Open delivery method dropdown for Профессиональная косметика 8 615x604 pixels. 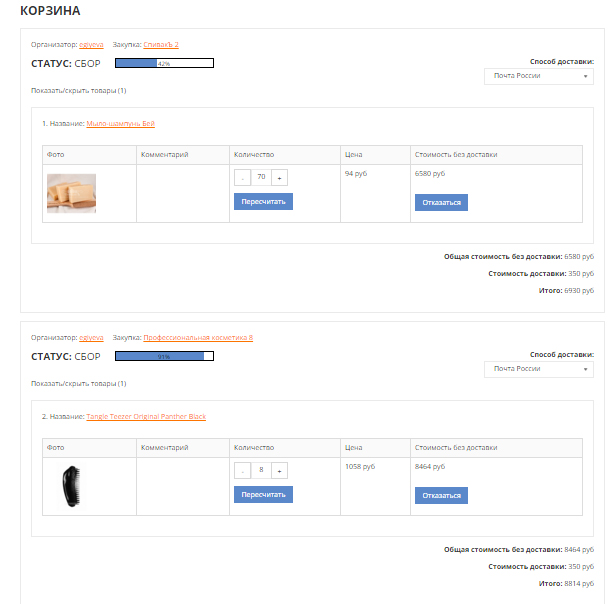pos(539,369)
